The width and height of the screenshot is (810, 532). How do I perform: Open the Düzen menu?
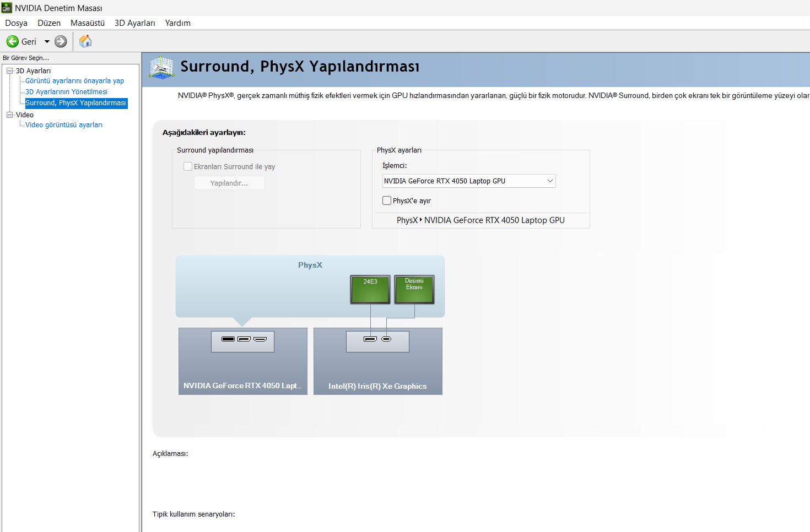tap(49, 23)
